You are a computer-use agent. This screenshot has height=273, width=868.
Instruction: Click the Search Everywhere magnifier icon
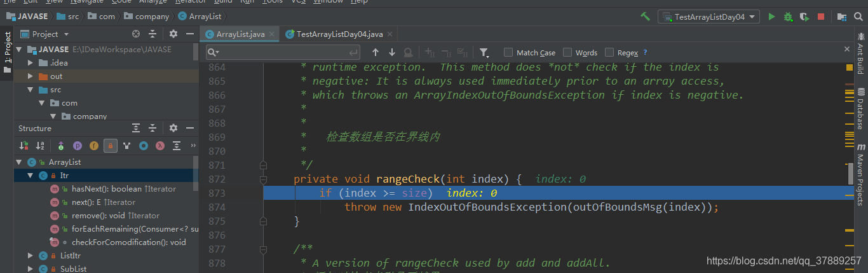[x=858, y=17]
